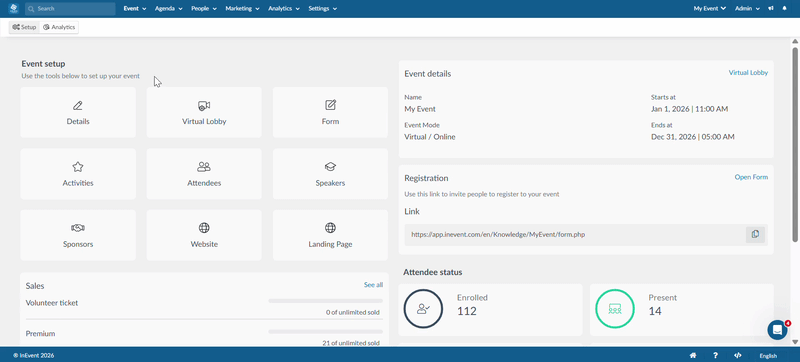Switch to the Analytics tab below the top bar
The width and height of the screenshot is (800, 362).
tap(59, 27)
